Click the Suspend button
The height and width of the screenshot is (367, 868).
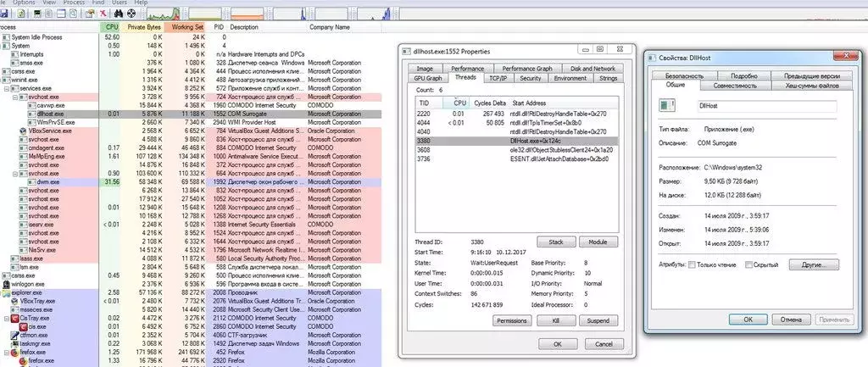[598, 320]
